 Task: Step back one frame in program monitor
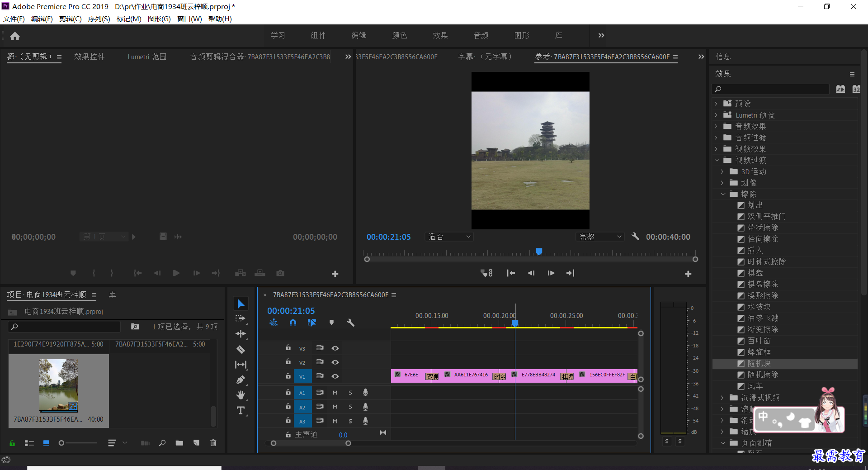tap(531, 273)
